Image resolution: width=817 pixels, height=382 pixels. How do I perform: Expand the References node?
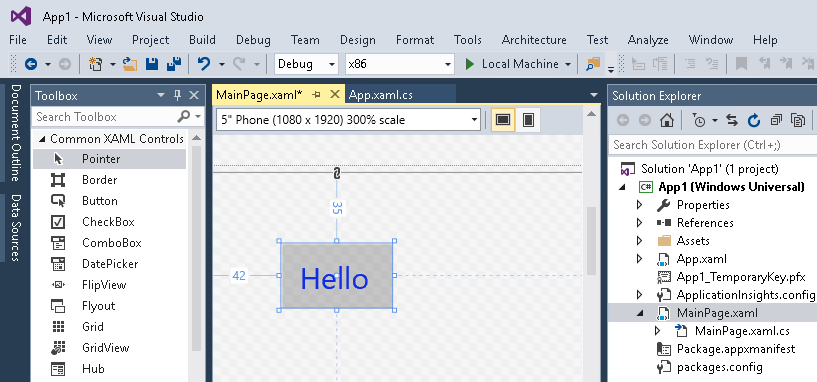click(x=640, y=223)
